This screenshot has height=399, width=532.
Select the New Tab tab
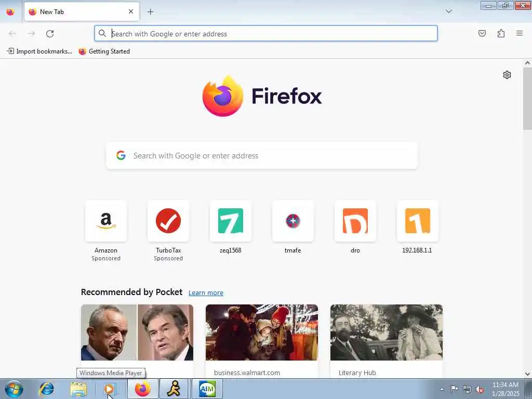(x=82, y=12)
